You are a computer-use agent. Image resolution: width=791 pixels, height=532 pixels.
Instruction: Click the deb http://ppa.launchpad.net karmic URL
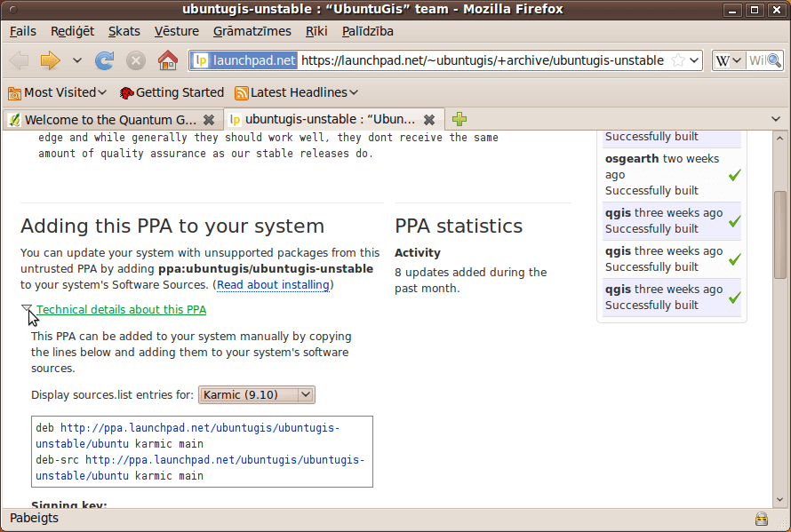point(188,436)
